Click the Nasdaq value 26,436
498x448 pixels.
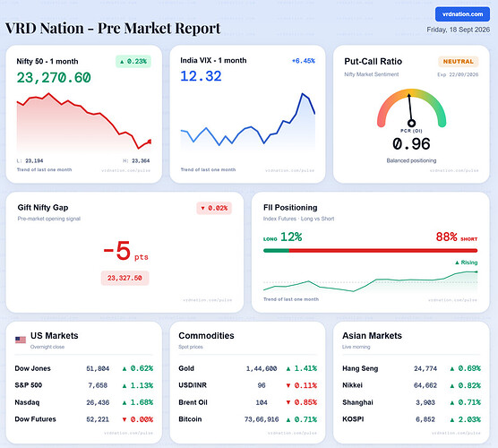pyautogui.click(x=98, y=402)
